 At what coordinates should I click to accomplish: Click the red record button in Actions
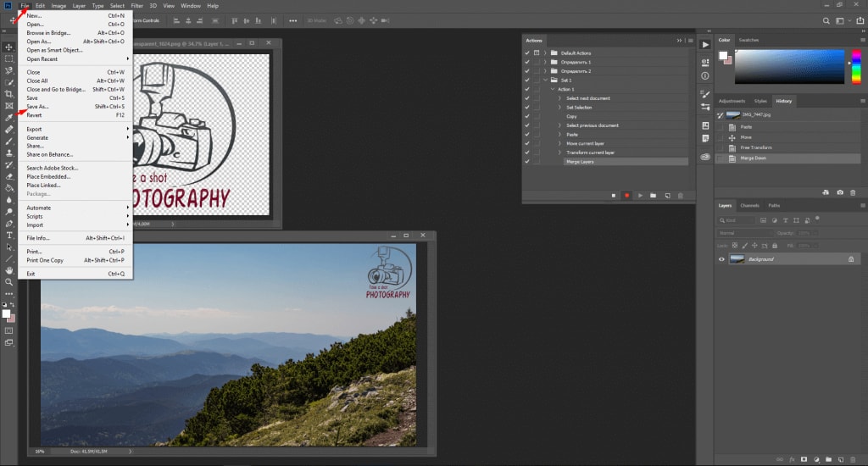click(x=626, y=196)
